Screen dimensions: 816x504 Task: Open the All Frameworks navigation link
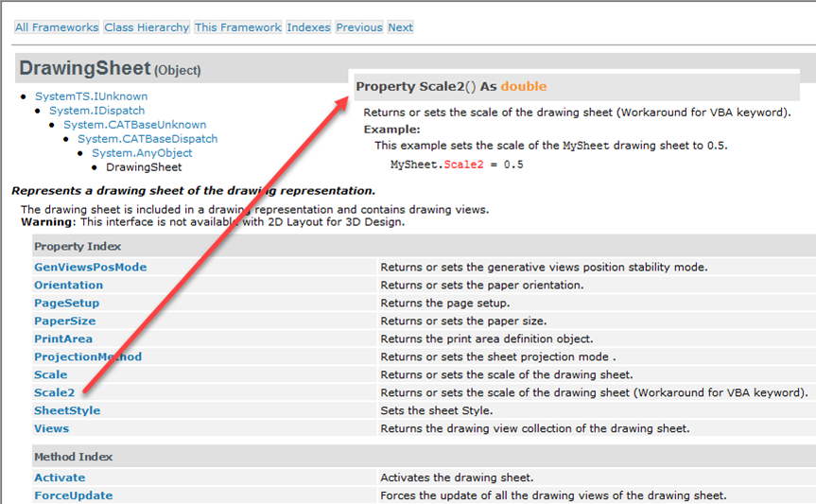[x=56, y=27]
